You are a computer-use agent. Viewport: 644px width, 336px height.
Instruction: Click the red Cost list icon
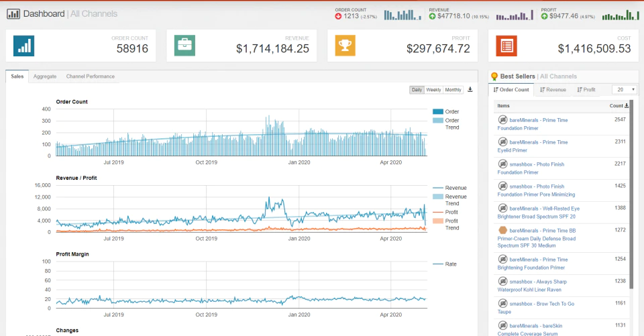[x=506, y=46]
